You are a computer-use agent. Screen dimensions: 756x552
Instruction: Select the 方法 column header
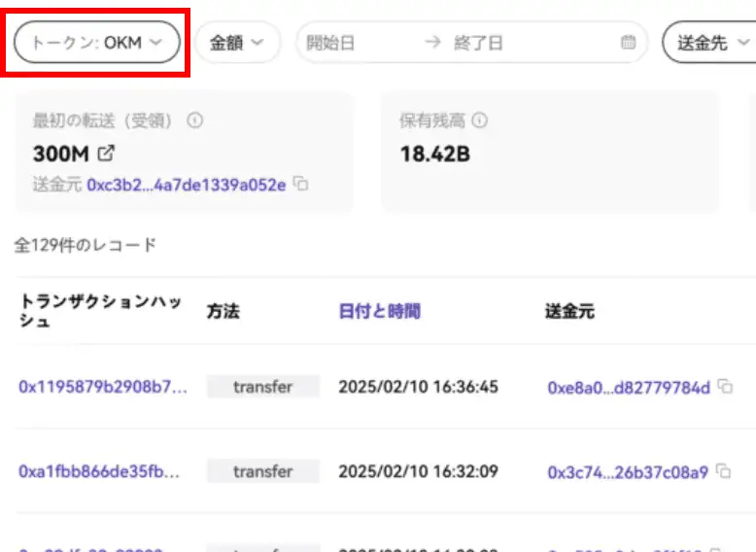[x=223, y=311]
